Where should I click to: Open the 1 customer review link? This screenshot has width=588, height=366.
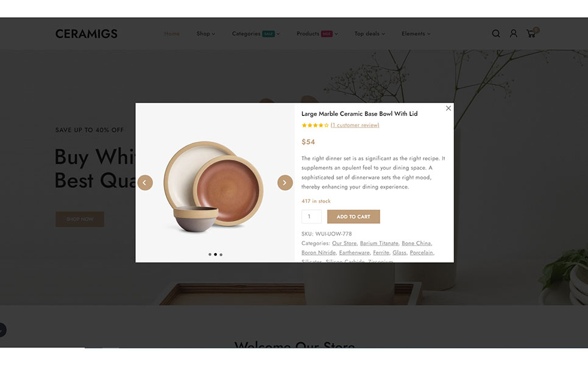[x=355, y=126]
